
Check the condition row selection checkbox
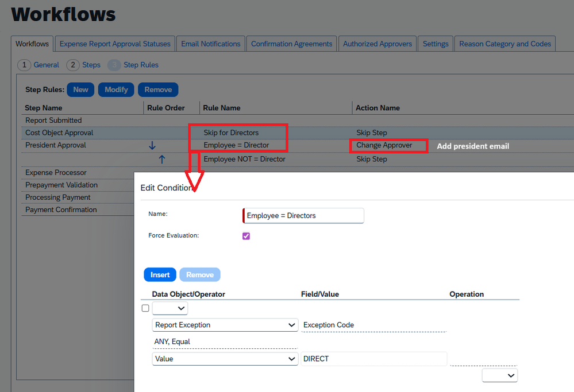tap(145, 308)
